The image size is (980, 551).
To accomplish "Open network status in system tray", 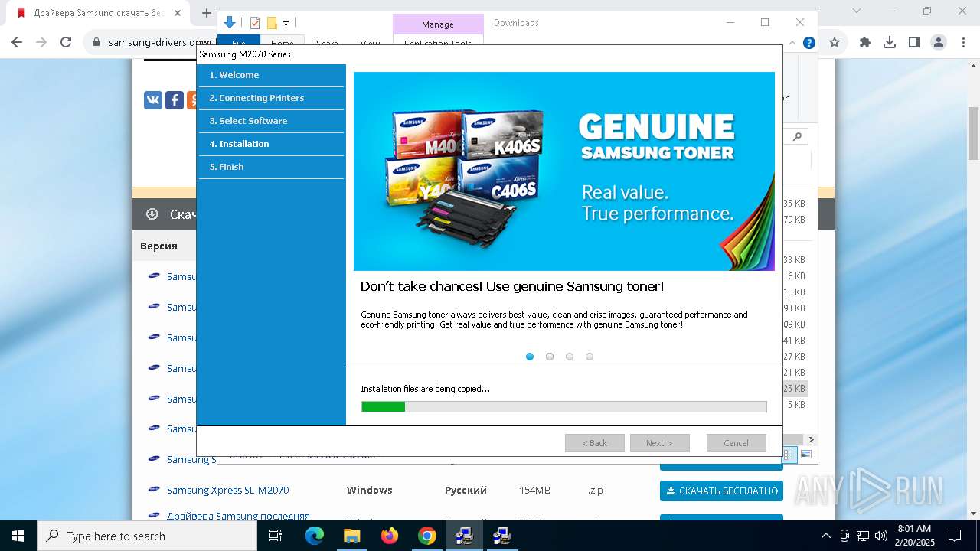I will 863,536.
